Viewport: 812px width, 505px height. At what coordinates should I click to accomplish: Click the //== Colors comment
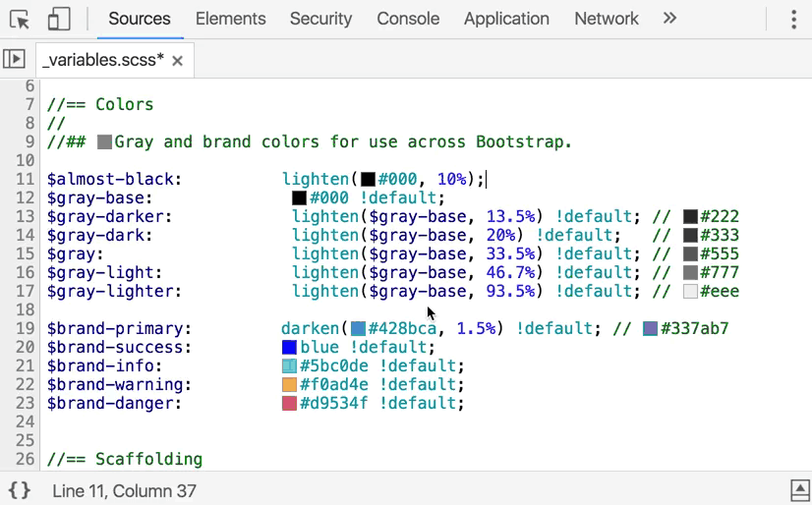coord(100,104)
